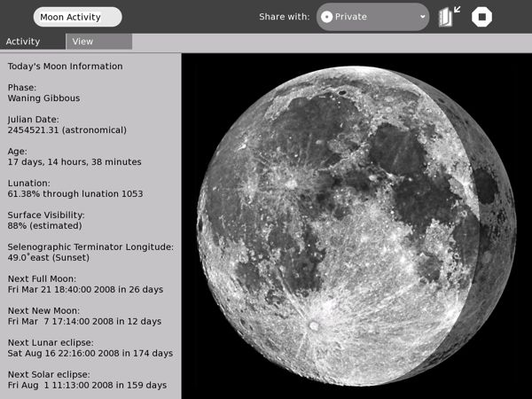Screen dimensions: 532x399
Task: Click the Next Full Moon date
Action: point(84,289)
